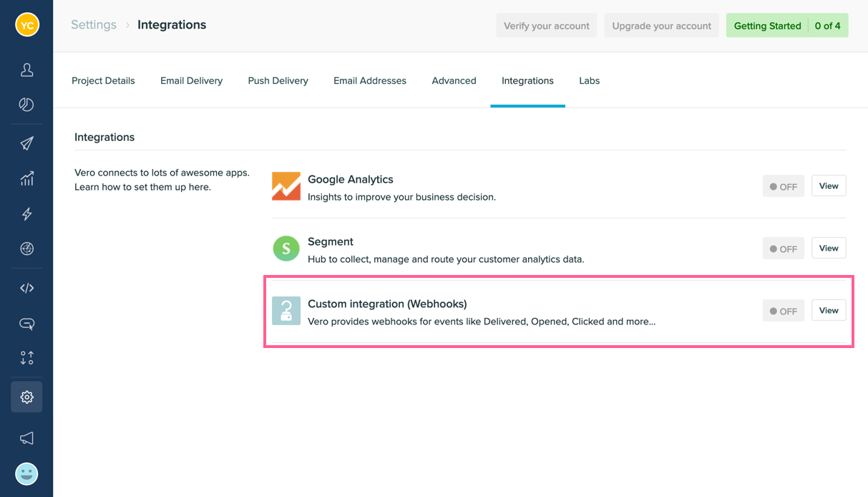Click Verify your account

click(x=546, y=25)
